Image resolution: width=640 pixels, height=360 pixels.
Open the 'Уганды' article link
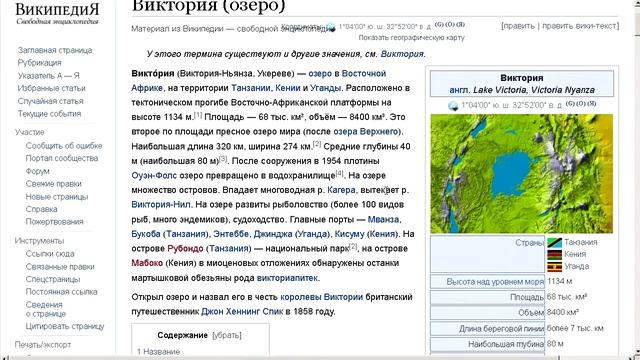(325, 88)
